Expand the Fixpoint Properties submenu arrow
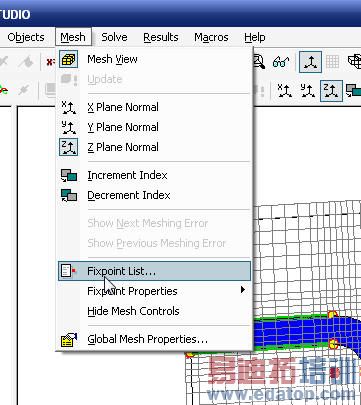The image size is (361, 405). (243, 290)
